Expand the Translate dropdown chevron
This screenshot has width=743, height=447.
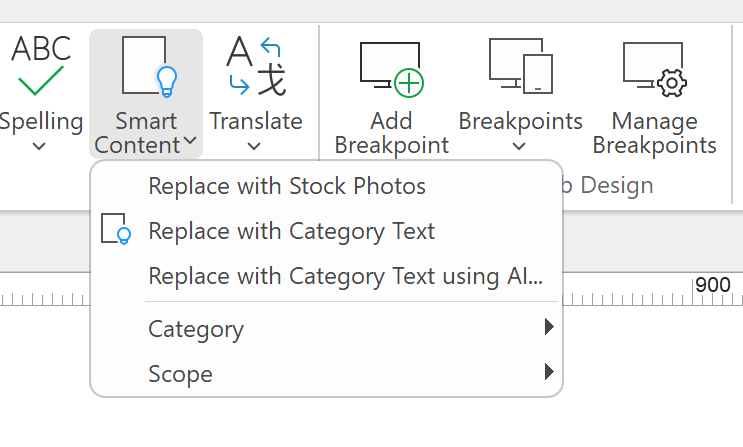255,146
